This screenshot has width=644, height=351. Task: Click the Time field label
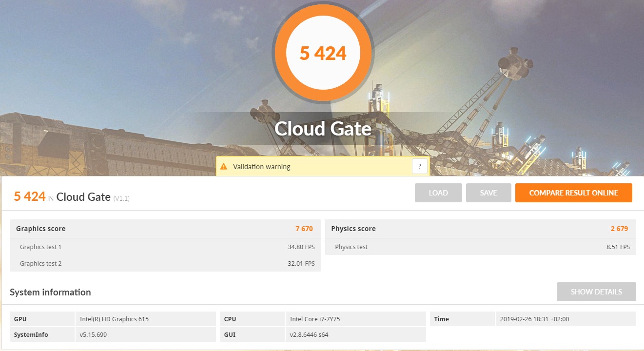tap(441, 319)
